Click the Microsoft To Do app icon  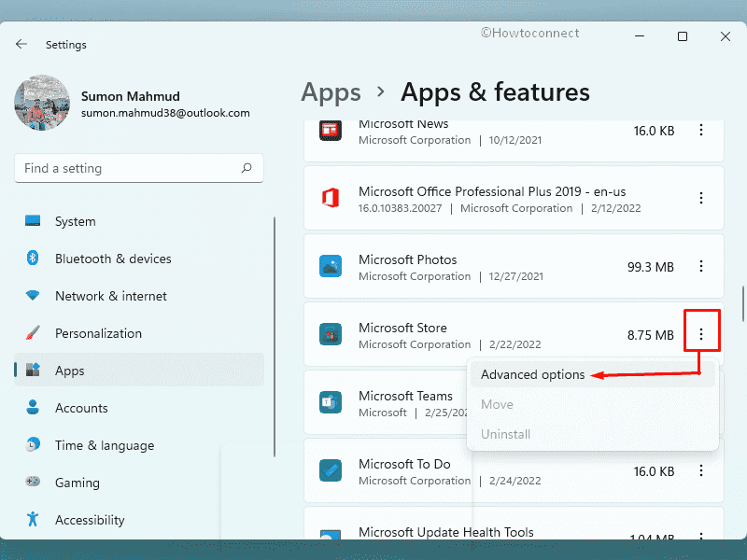click(x=331, y=470)
